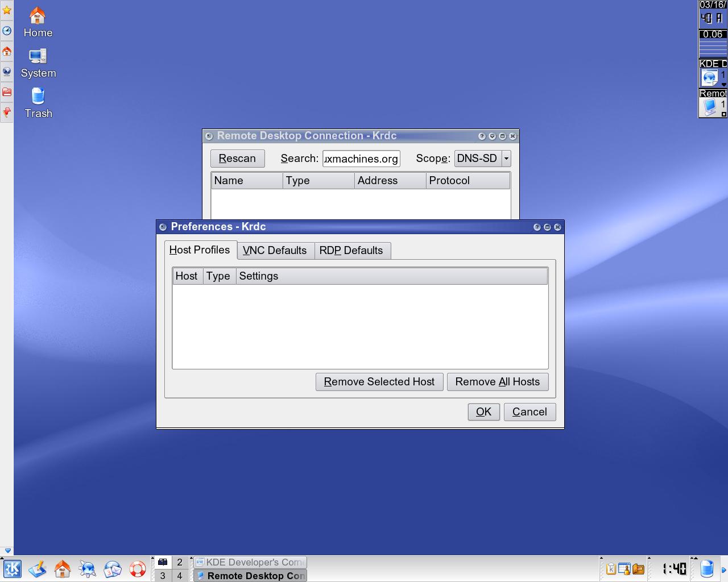Switch to virtual desktop 2

(180, 562)
